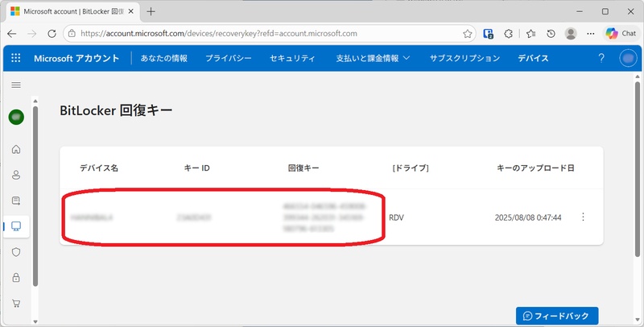Open the subscriptions list icon in sidebar

[x=16, y=201]
